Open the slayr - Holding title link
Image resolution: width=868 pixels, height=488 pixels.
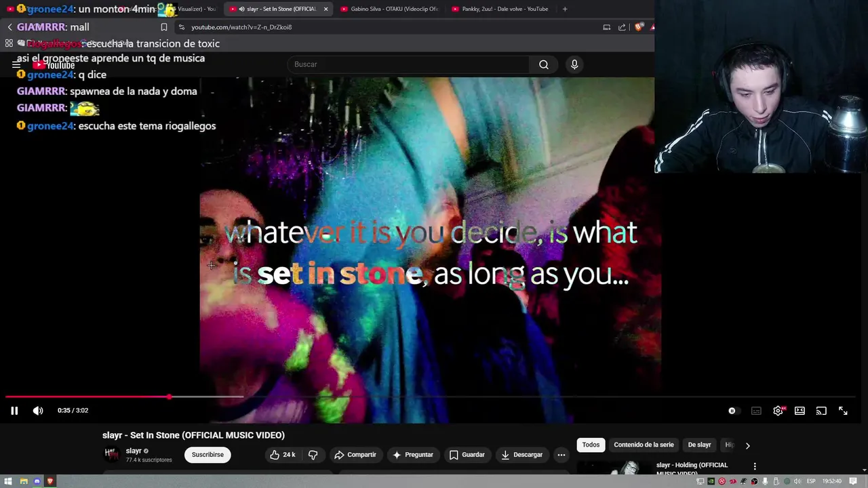[692, 468]
